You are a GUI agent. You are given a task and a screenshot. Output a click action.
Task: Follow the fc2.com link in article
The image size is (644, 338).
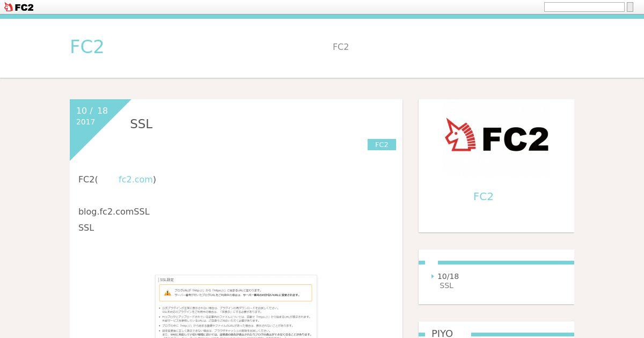tap(136, 179)
